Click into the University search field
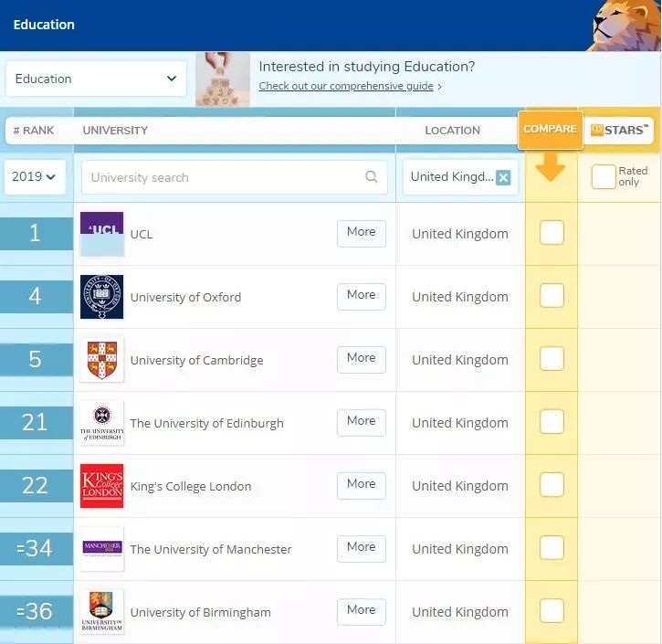 224,177
